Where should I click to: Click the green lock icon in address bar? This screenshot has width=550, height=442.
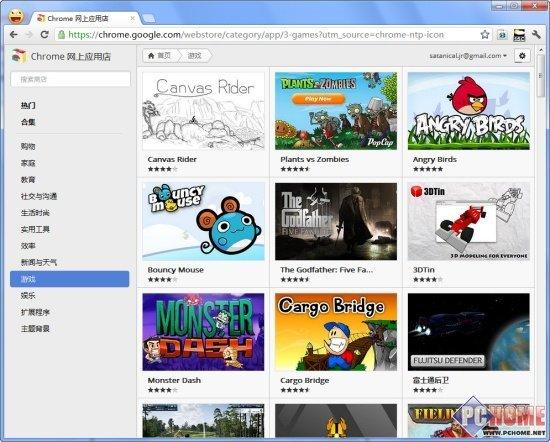pos(61,34)
